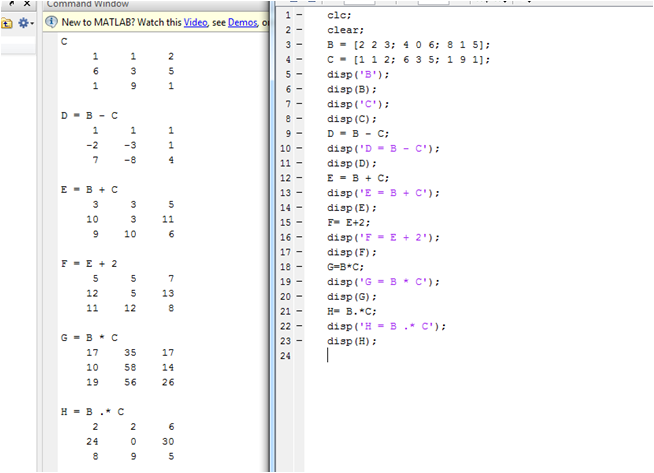Screen dimensions: 654x473
Task: Click the 'H= B.*C;' code line
Action: click(x=352, y=311)
